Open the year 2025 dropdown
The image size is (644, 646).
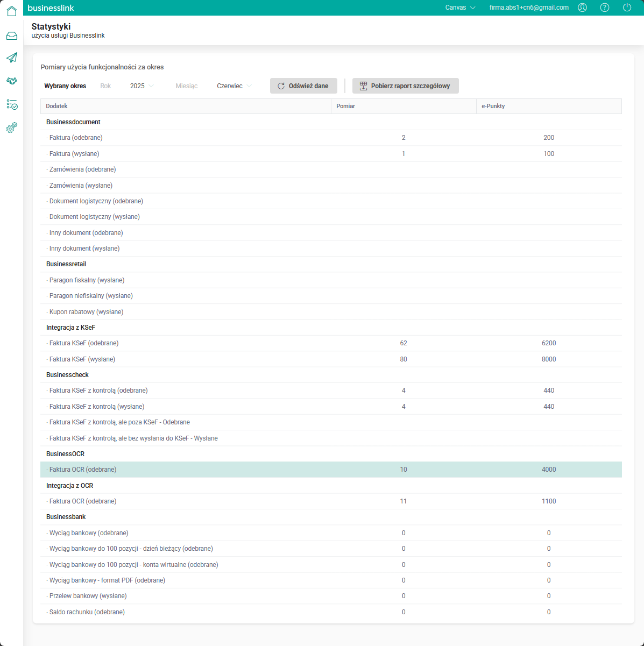(142, 86)
